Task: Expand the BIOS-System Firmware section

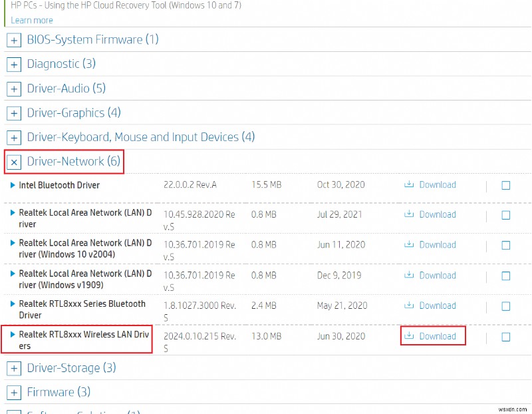Action: coord(14,40)
